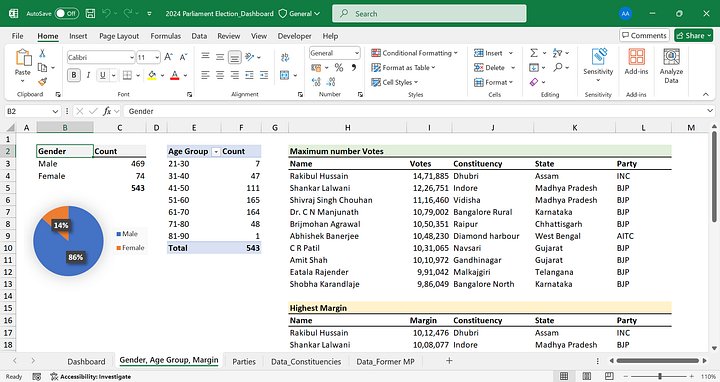Screen dimensions: 720x382
Task: Open the Calibri font name dropdown
Action: 131,57
